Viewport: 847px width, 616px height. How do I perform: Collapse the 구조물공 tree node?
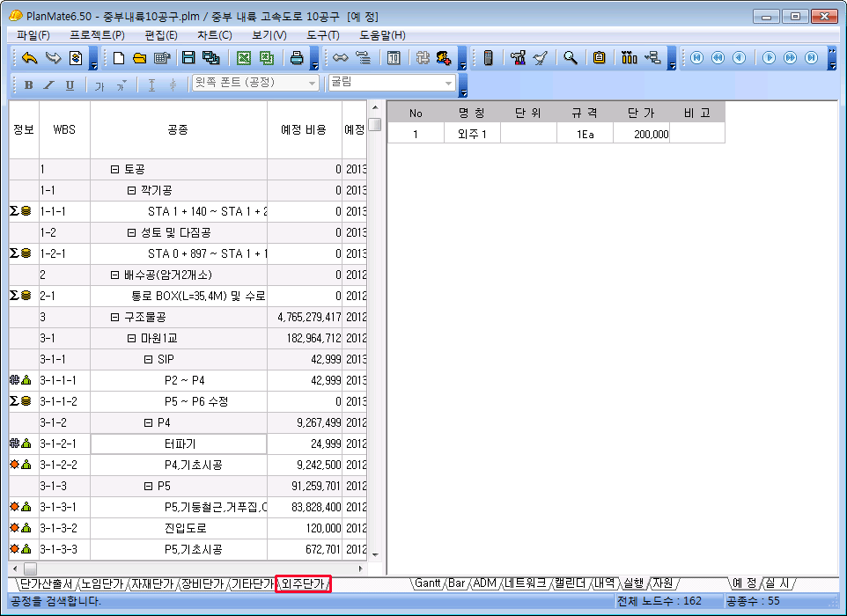point(114,317)
